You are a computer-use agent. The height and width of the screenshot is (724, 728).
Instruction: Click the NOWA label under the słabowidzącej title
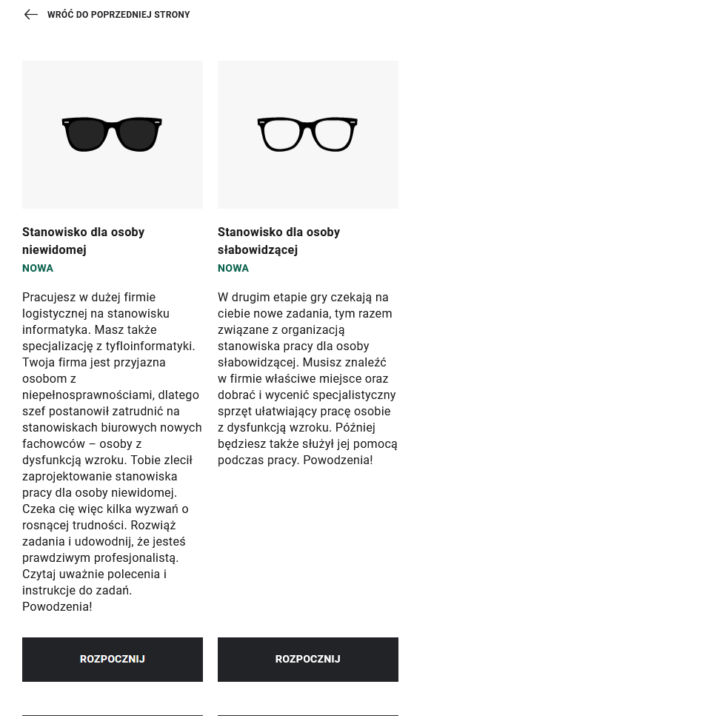tap(233, 268)
